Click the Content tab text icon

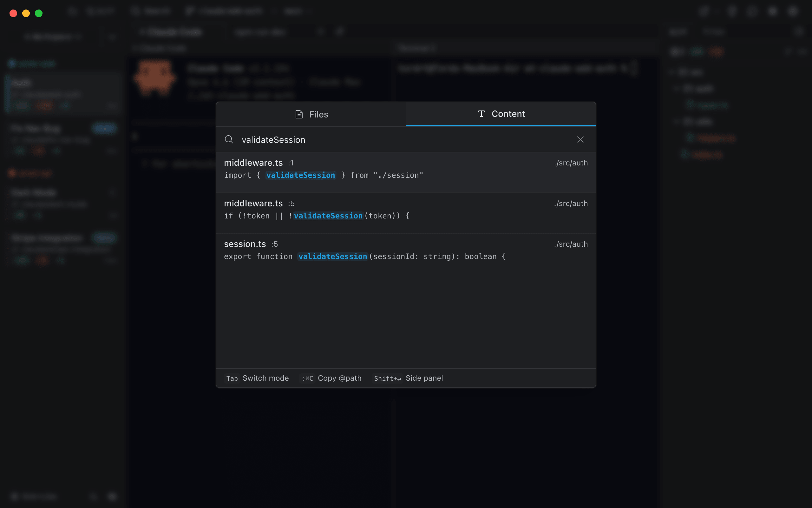click(481, 114)
